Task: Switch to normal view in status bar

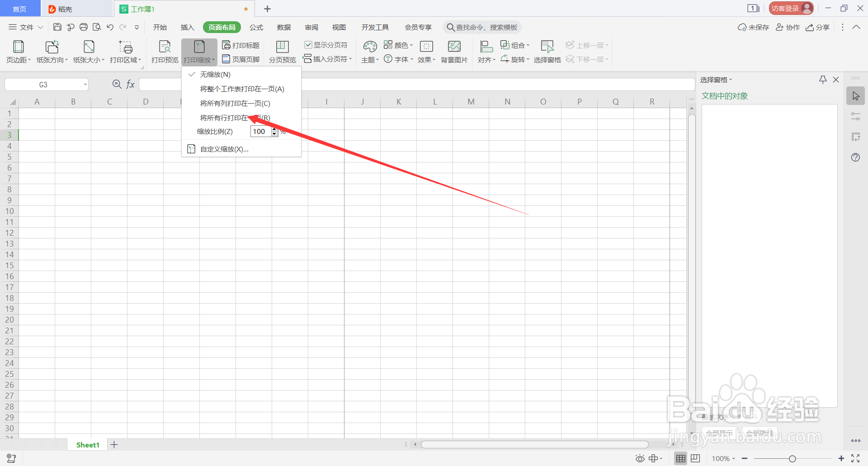Action: click(681, 459)
